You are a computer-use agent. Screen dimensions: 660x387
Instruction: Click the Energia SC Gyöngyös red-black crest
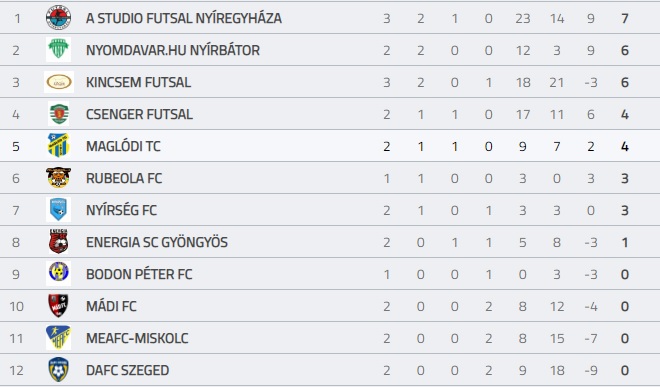(x=59, y=242)
